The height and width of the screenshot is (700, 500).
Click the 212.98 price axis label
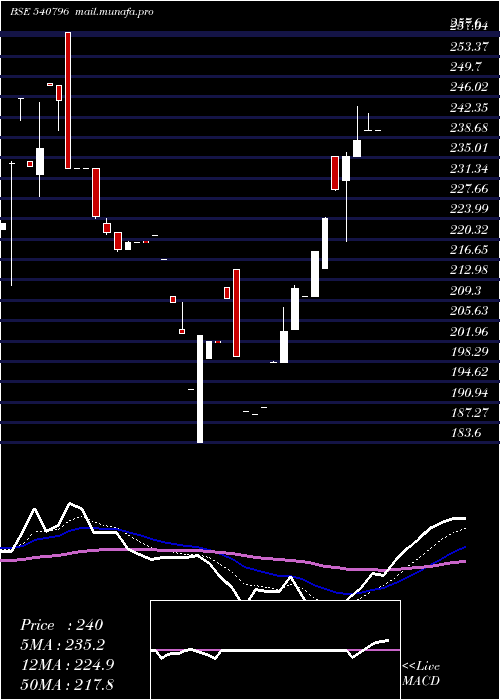tap(469, 271)
